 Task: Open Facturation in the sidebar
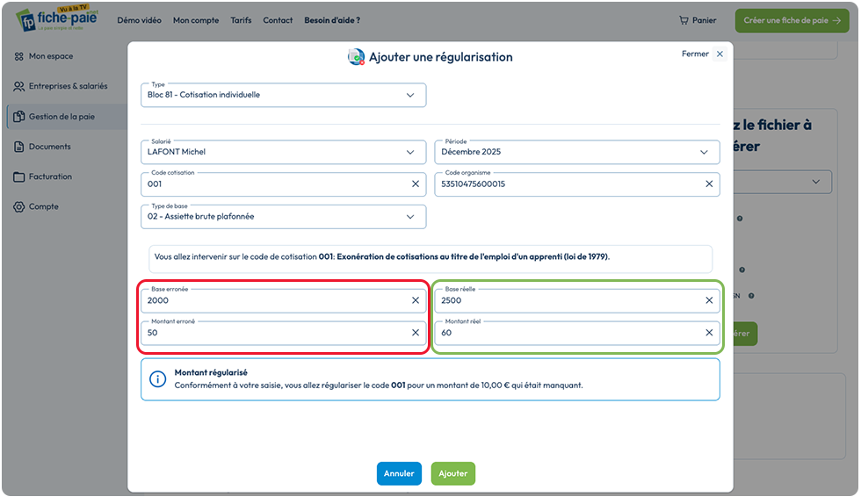51,177
